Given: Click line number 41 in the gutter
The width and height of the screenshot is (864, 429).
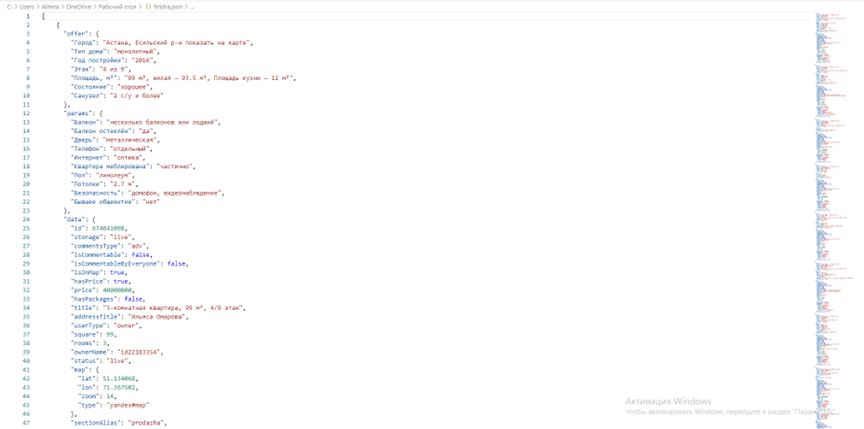Looking at the screenshot, I should 27,370.
